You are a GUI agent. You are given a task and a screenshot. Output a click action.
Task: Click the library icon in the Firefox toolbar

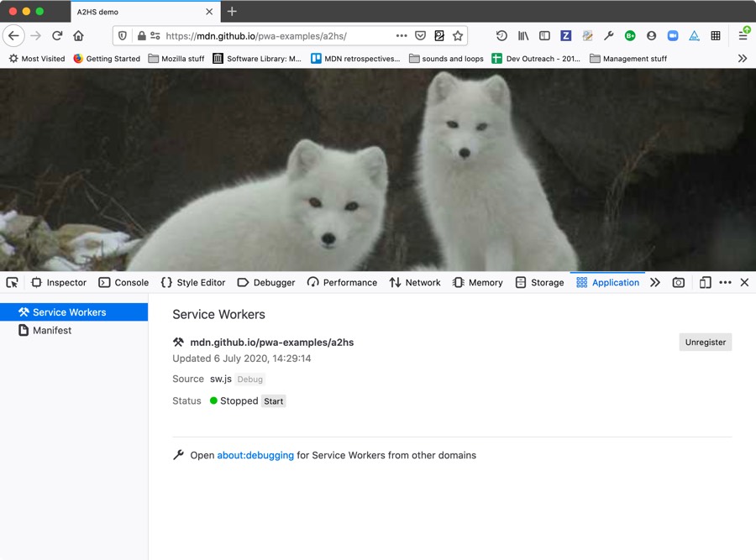522,36
